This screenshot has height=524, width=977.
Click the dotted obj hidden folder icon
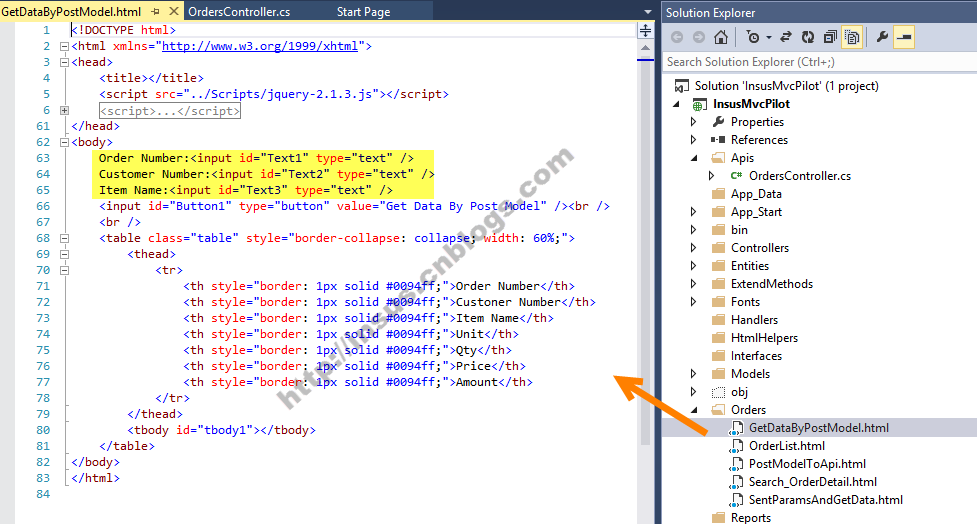point(718,392)
